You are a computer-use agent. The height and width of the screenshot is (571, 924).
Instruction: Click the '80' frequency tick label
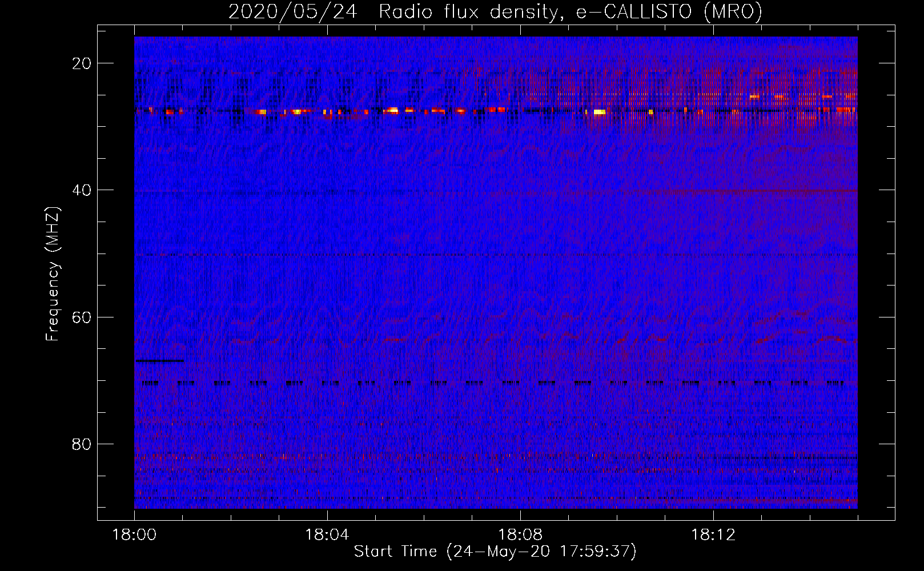[x=82, y=444]
